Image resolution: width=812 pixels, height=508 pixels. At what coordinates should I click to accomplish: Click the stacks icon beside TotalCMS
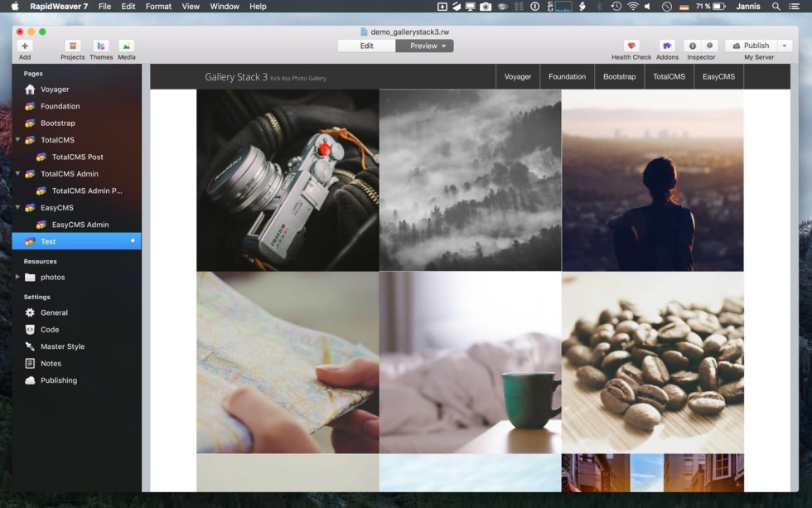30,140
